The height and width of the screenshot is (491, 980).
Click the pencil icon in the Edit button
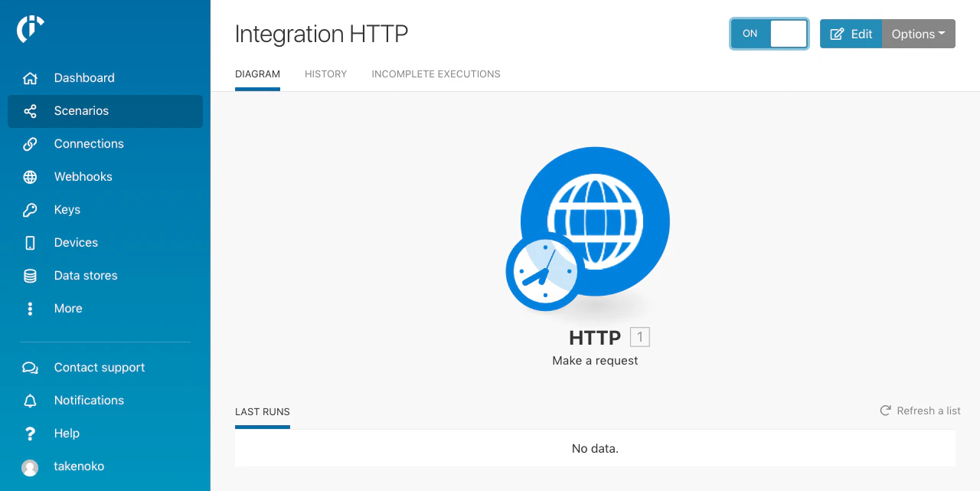pos(838,34)
